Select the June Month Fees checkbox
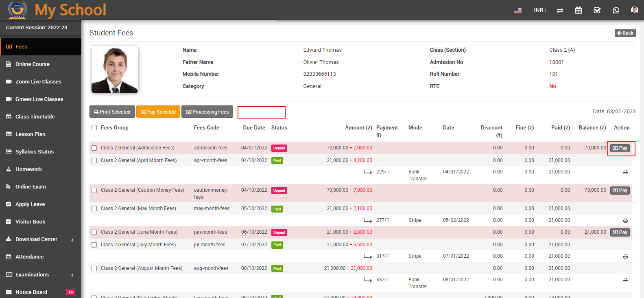Image resolution: width=644 pixels, height=298 pixels. click(94, 232)
